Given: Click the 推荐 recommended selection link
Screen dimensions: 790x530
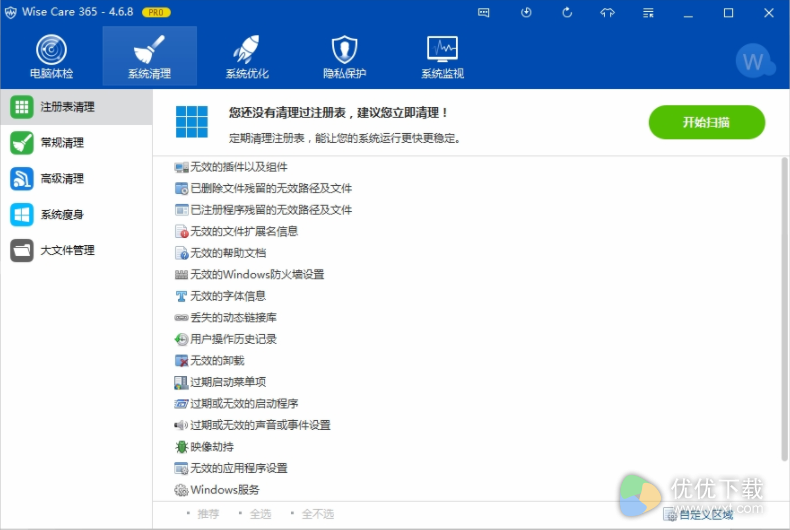Looking at the screenshot, I should click(208, 514).
